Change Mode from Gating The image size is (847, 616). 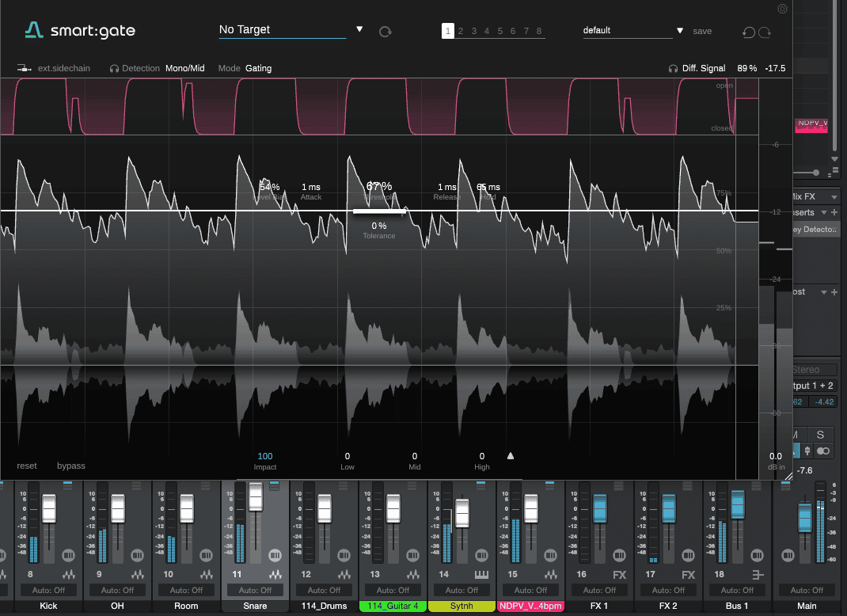pos(258,68)
